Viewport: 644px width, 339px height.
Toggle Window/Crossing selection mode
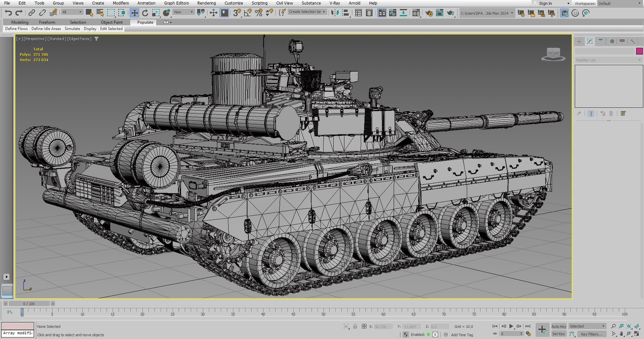click(121, 13)
